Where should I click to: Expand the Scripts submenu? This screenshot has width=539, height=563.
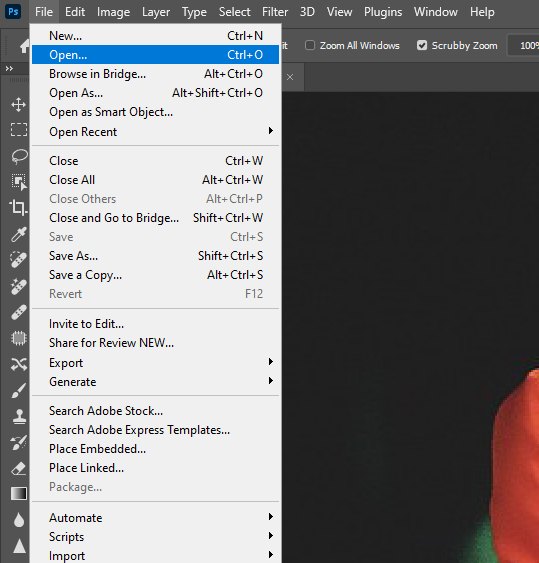[155, 537]
